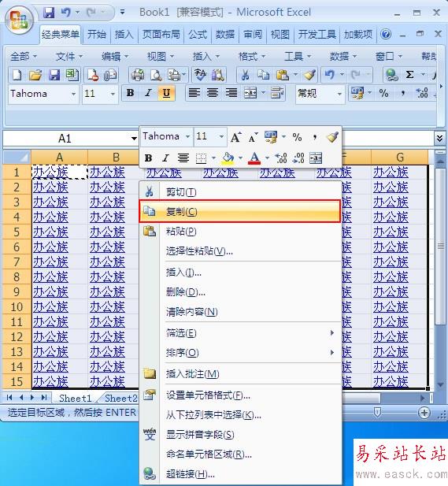Viewport: 448px width, 486px height.
Task: Open the 文件 classic menu
Action: [69, 57]
